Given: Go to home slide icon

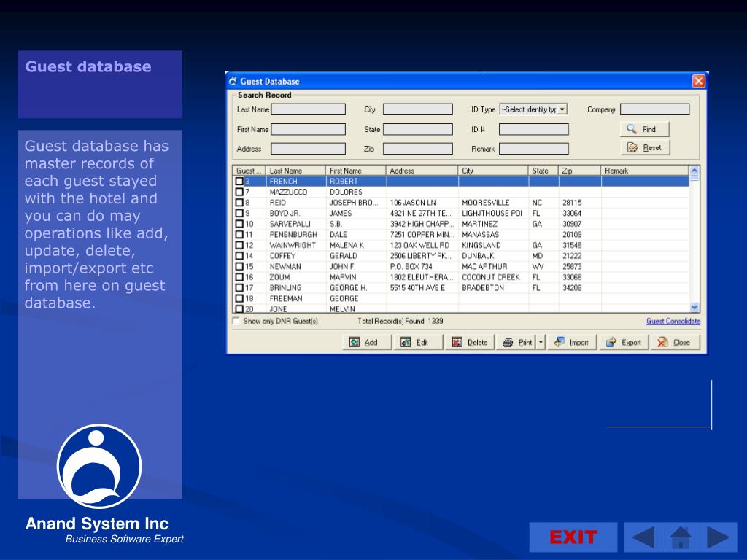Looking at the screenshot, I should click(681, 537).
